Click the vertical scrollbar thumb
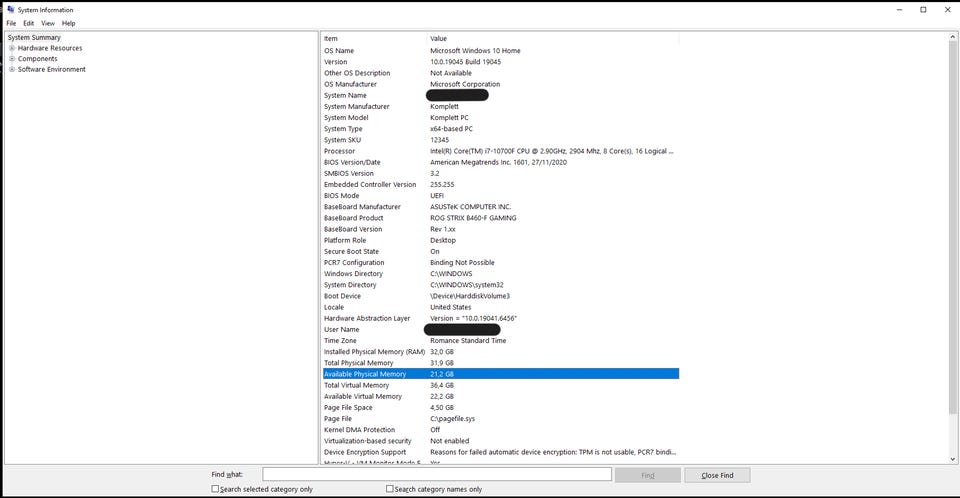Viewport: 960px width, 498px height. point(953,228)
